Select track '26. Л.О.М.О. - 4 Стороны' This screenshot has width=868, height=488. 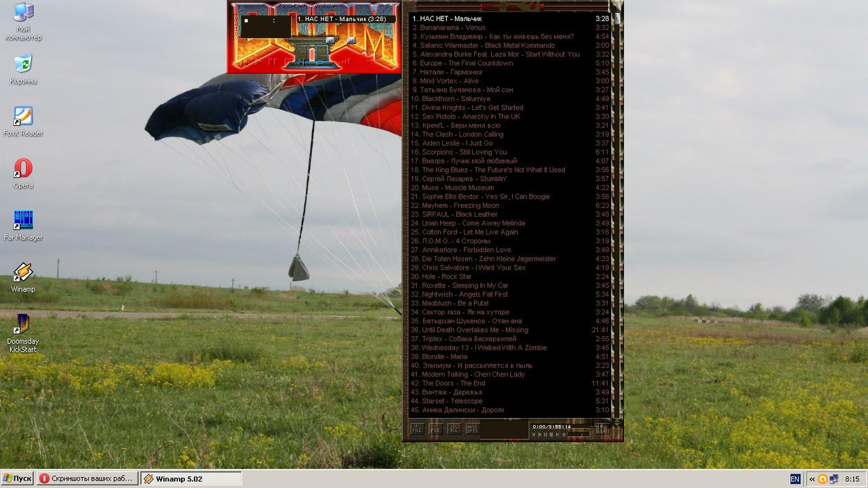(510, 241)
